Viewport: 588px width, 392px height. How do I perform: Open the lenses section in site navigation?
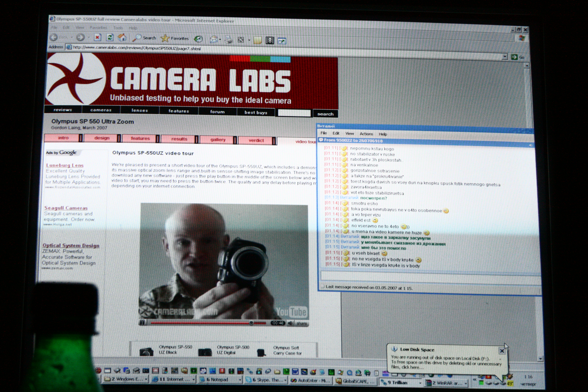[x=140, y=110]
